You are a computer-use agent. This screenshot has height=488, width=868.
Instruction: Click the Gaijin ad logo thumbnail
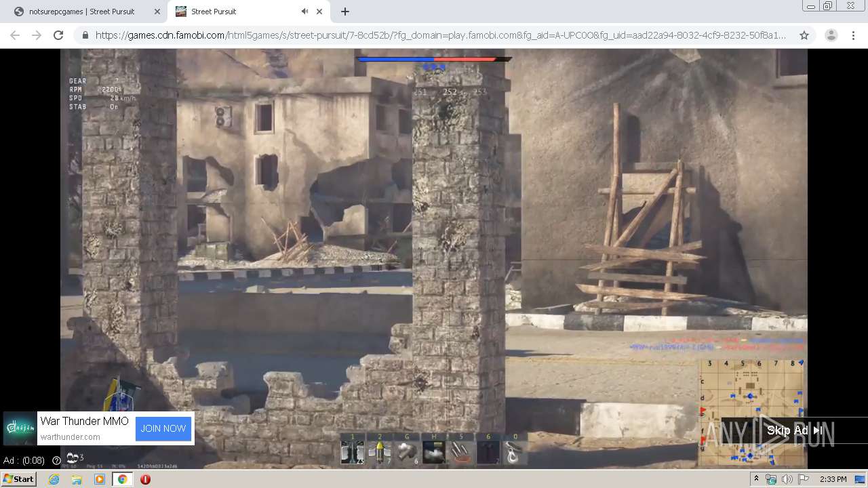coord(20,428)
